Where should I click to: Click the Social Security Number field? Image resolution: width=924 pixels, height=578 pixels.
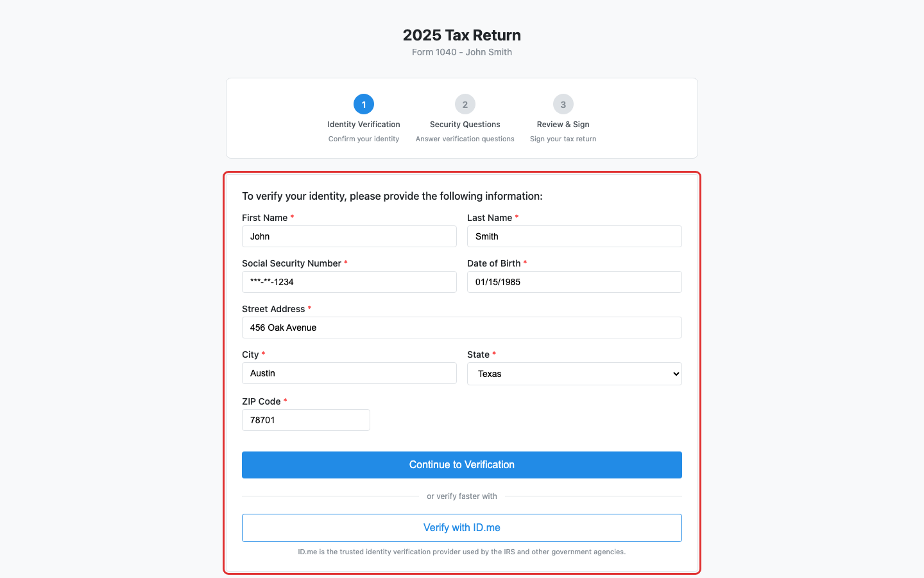click(349, 282)
